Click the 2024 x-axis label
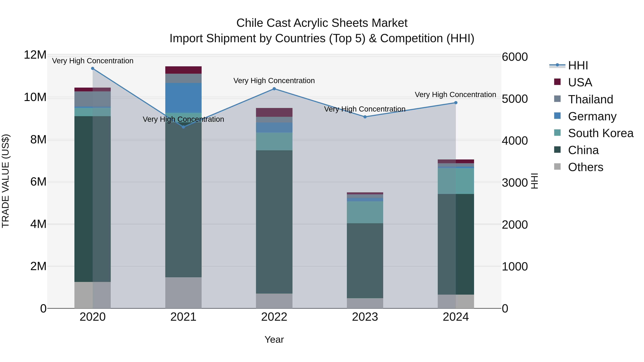The width and height of the screenshot is (644, 362). pyautogui.click(x=456, y=317)
